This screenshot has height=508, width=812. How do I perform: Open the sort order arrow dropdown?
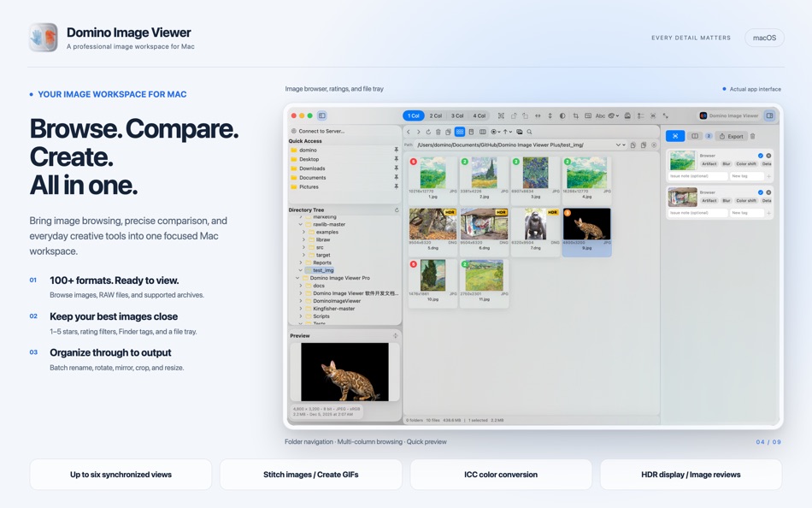[x=508, y=132]
